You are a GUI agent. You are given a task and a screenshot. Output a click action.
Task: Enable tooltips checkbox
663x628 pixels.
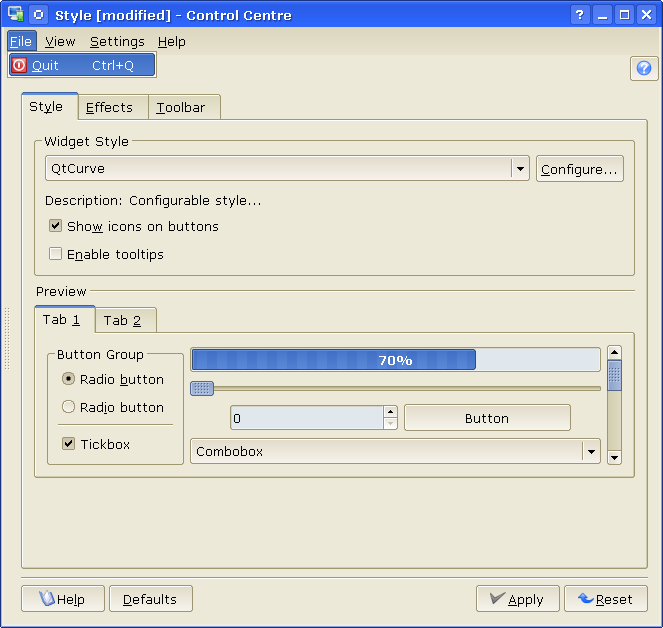point(55,254)
